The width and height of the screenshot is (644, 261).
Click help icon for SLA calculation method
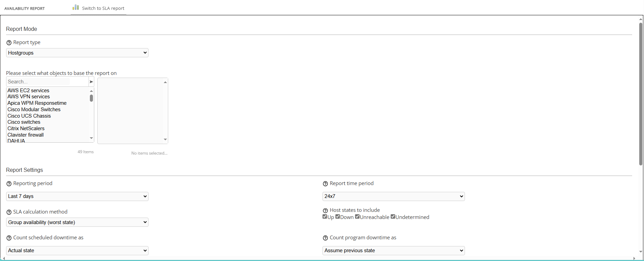pos(9,212)
